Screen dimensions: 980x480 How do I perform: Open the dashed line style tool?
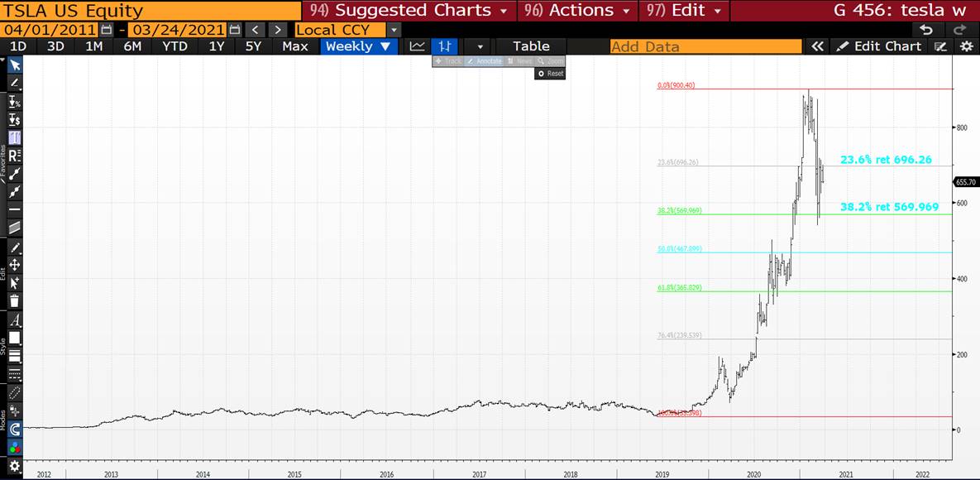[x=15, y=374]
